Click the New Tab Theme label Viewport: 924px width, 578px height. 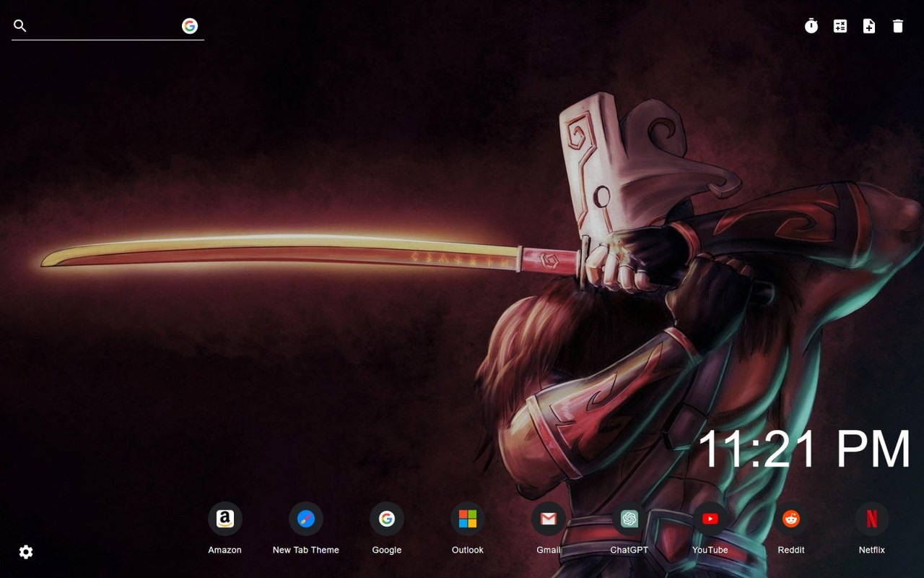[x=306, y=550]
